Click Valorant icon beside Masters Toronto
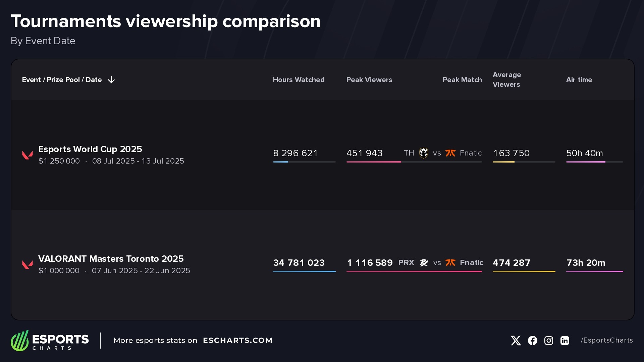This screenshot has width=644, height=362. pyautogui.click(x=28, y=264)
